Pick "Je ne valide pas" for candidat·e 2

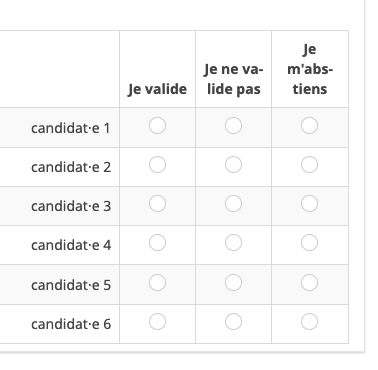point(233,165)
